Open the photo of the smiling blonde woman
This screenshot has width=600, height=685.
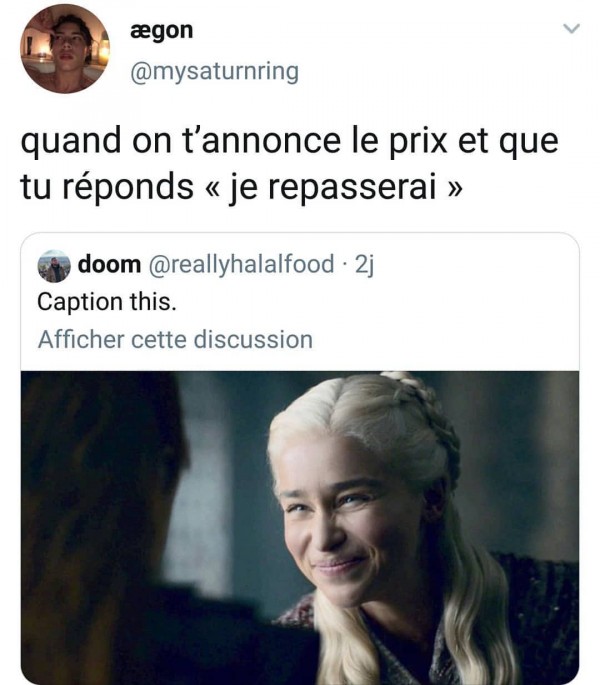tap(300, 528)
